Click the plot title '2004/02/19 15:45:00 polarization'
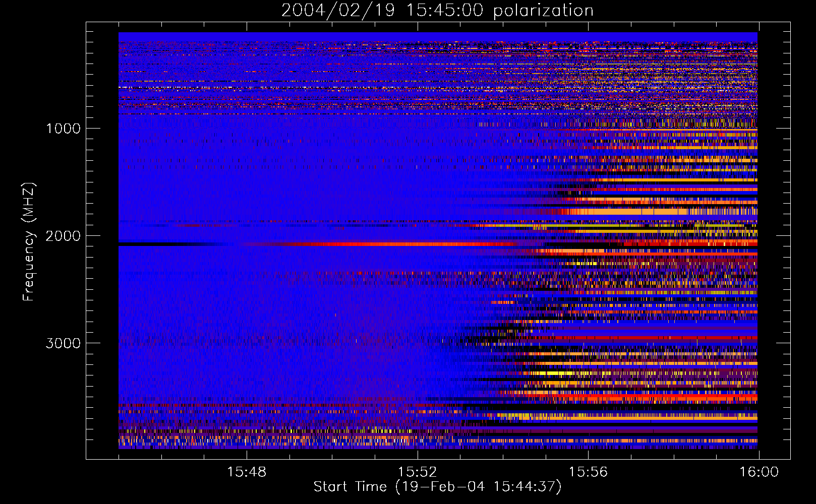816x504 pixels. 437,11
